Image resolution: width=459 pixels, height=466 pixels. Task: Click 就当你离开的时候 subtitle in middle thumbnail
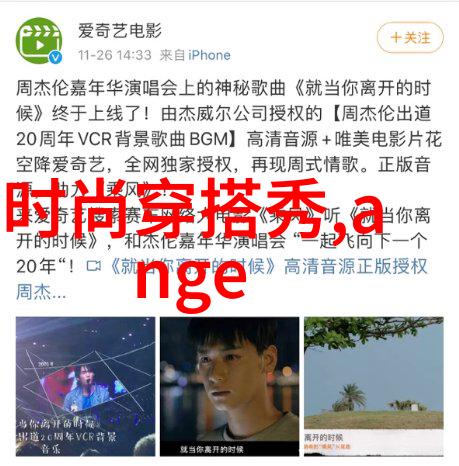[x=211, y=449]
